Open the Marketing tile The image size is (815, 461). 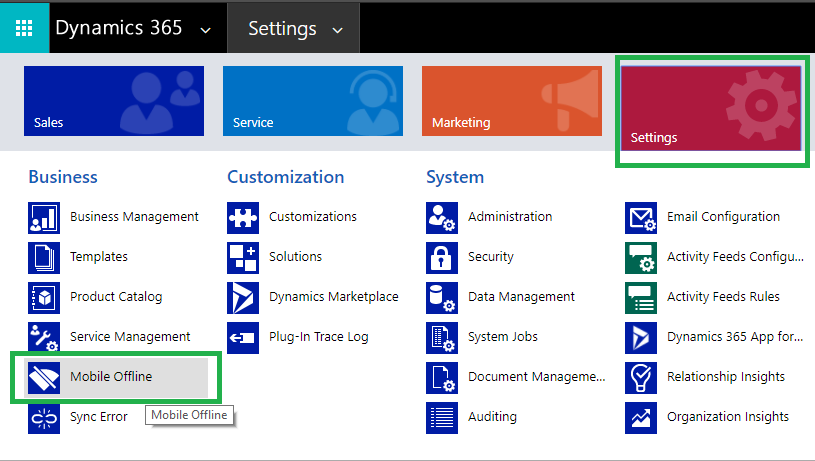[512, 101]
